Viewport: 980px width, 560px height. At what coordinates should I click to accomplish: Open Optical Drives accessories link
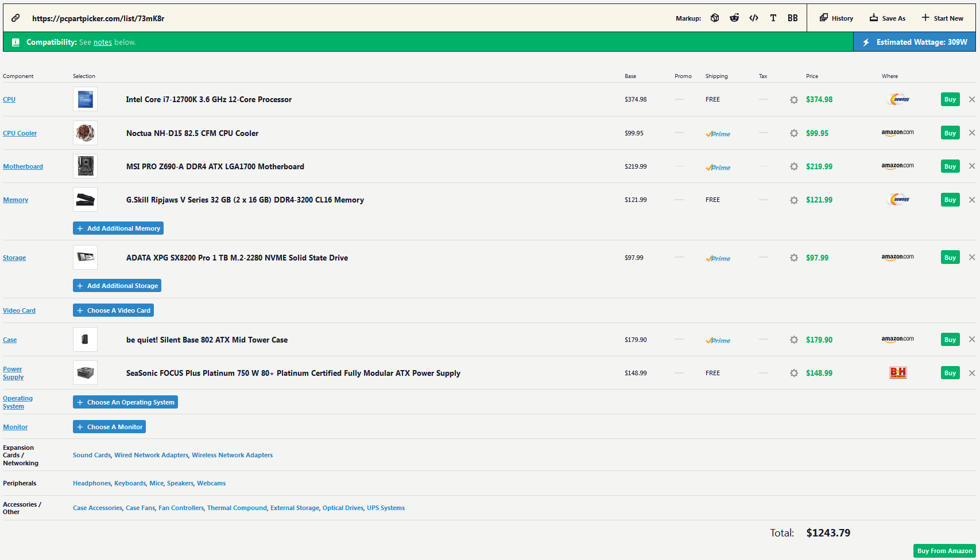343,508
